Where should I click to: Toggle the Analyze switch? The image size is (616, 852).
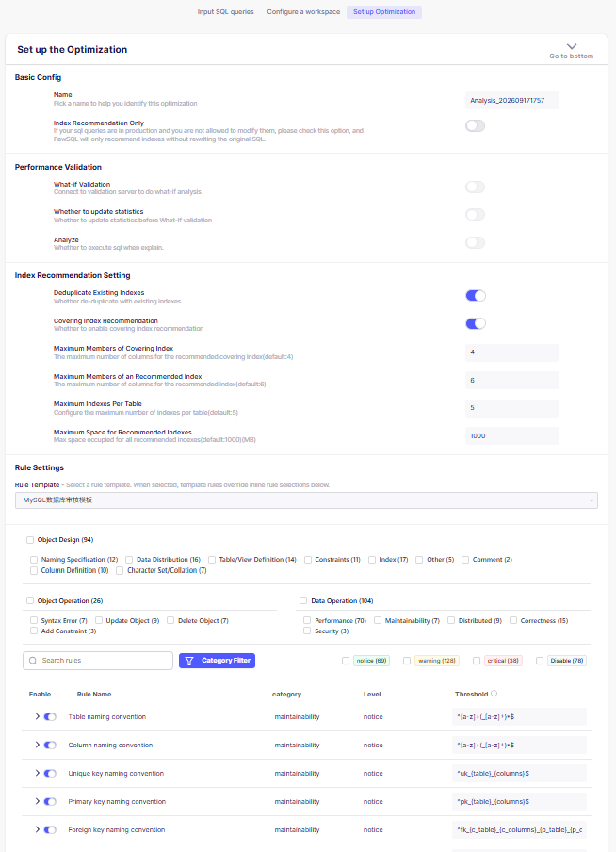pyautogui.click(x=476, y=242)
